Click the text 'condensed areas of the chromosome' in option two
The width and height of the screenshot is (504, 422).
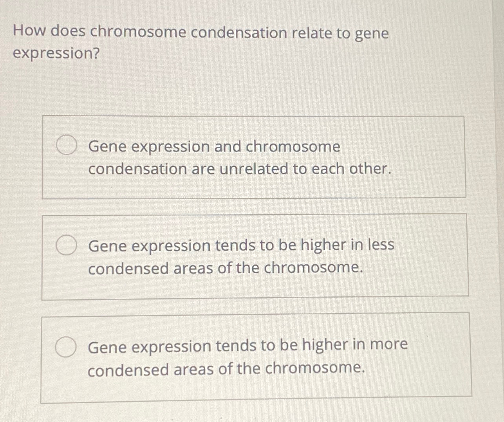coord(226,268)
